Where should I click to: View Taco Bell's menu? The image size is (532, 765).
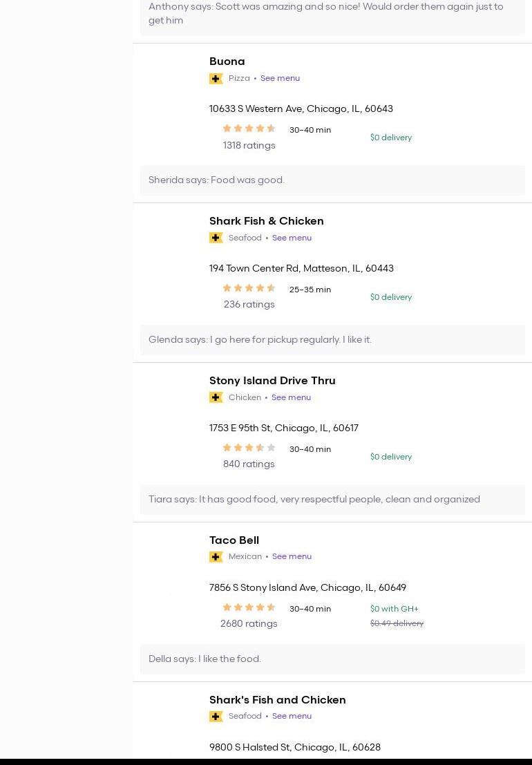pos(292,556)
